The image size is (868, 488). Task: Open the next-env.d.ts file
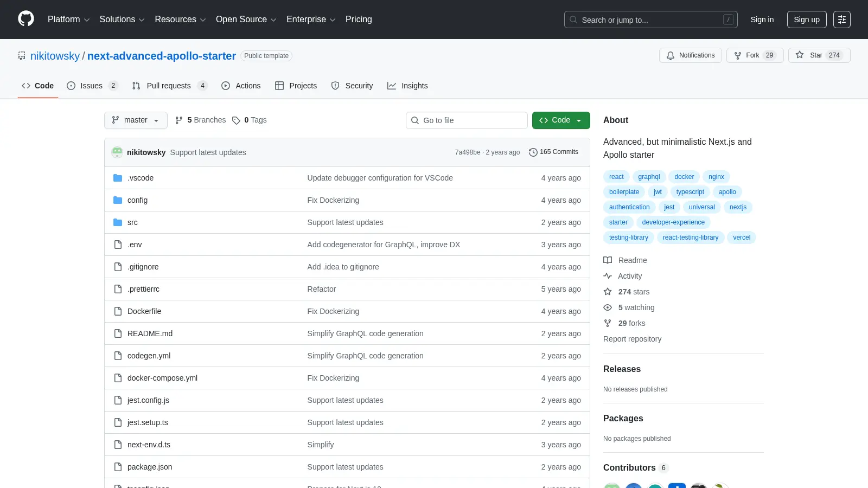click(149, 445)
